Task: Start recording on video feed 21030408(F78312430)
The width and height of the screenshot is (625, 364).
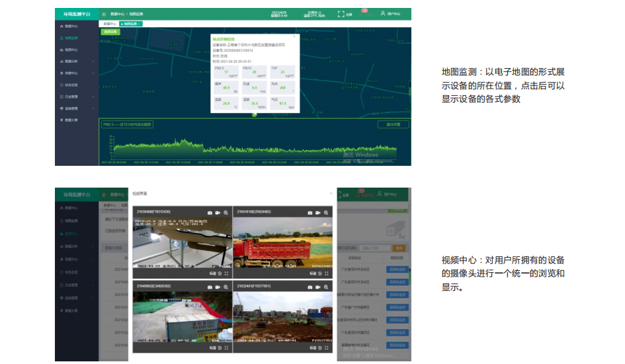Action: (218, 213)
